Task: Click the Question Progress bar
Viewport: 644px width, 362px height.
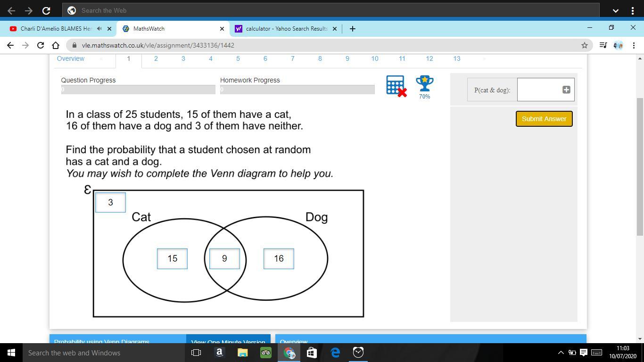Action: pos(138,90)
